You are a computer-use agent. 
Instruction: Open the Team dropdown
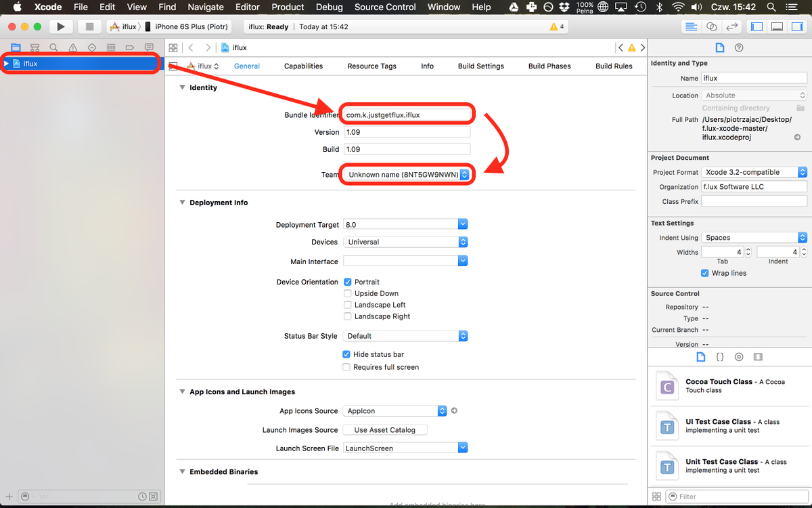coord(406,175)
